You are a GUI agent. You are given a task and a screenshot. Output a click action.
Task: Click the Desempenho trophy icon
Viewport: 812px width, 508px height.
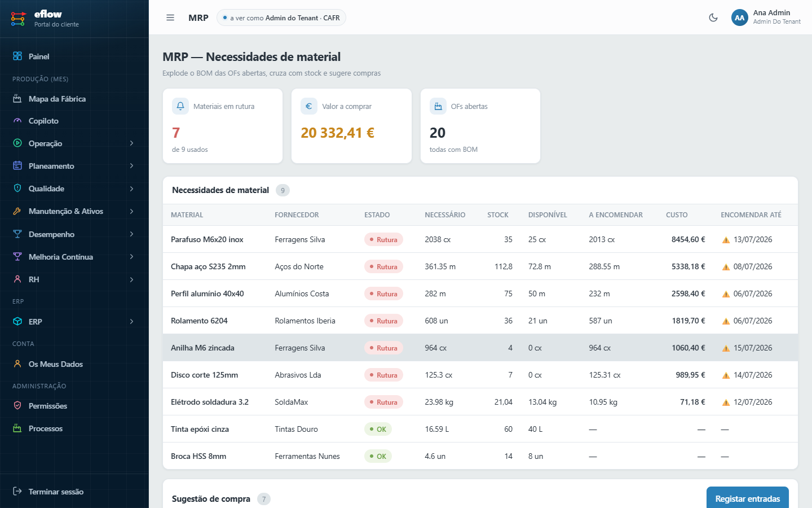coord(17,234)
